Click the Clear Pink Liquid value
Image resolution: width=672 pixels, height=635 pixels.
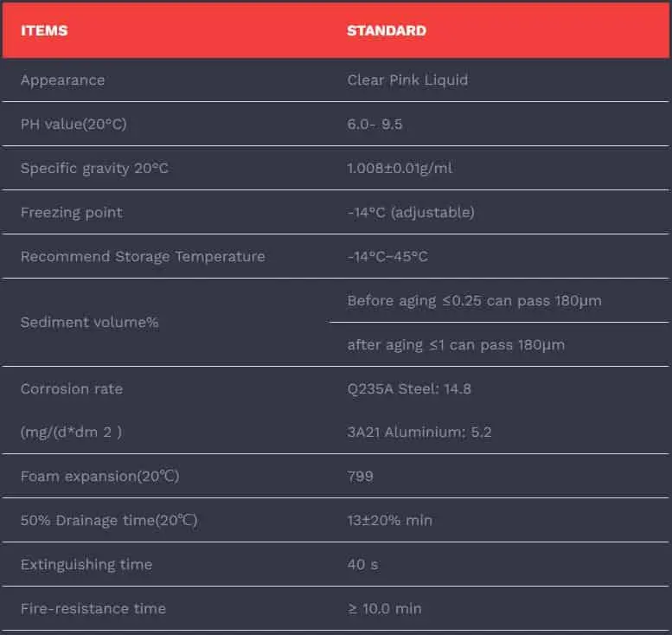(407, 80)
